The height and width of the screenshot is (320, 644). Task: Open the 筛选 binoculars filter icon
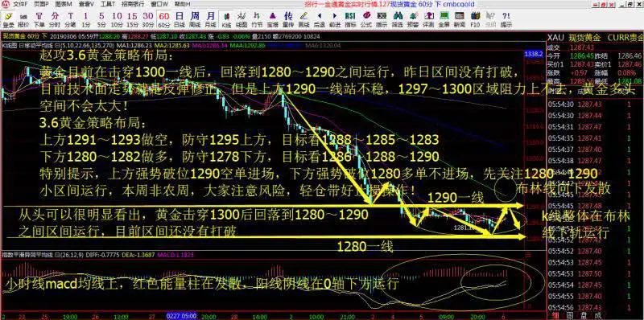397,18
